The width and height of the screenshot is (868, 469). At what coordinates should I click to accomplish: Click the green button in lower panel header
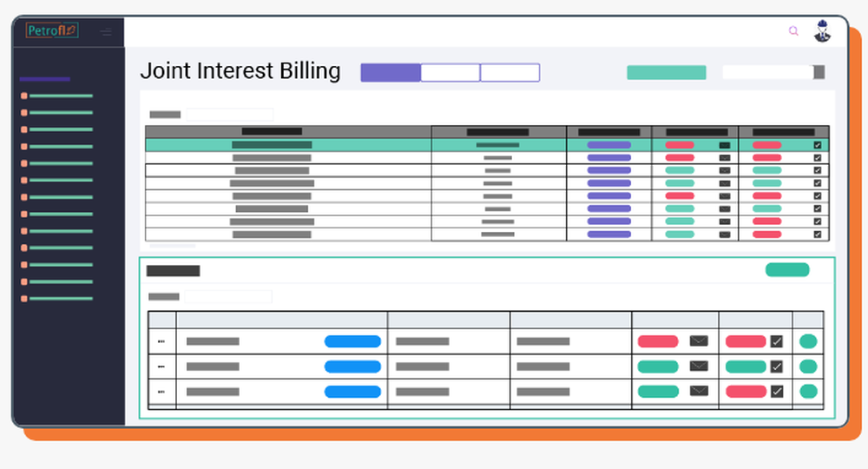[x=786, y=270]
